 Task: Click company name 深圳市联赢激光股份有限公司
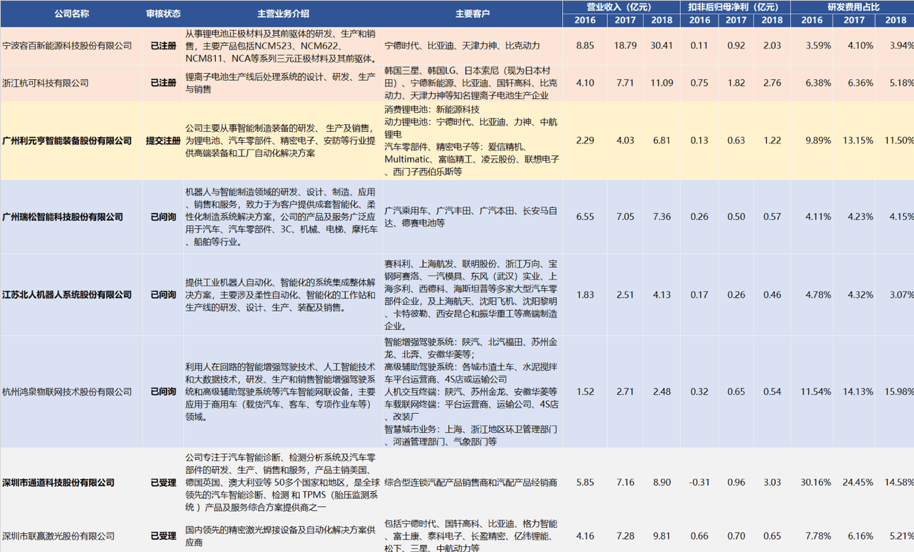58,536
